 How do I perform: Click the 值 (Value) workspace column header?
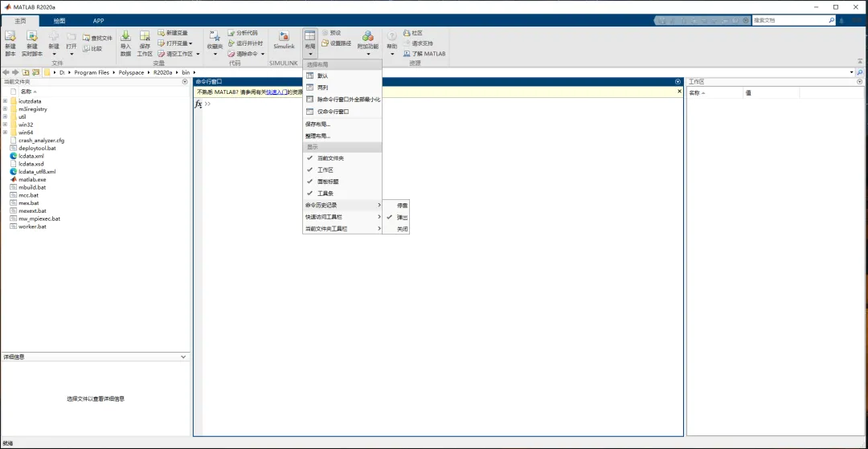tap(771, 93)
